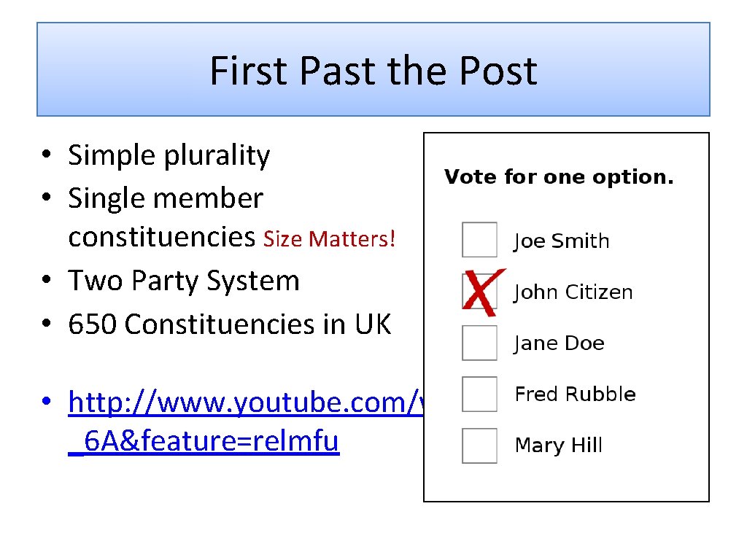Check the box next to Fred Rubble
Screen dimensions: 747x560
(479, 394)
